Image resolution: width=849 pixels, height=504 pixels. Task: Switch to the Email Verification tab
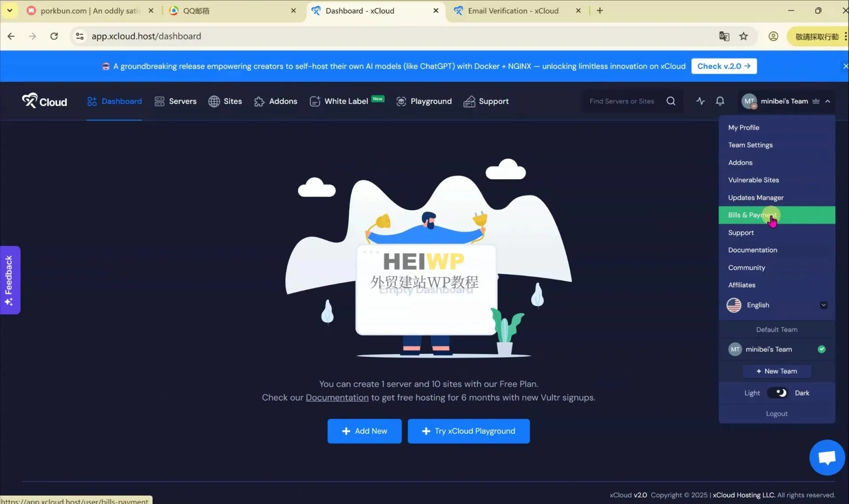[x=513, y=11]
